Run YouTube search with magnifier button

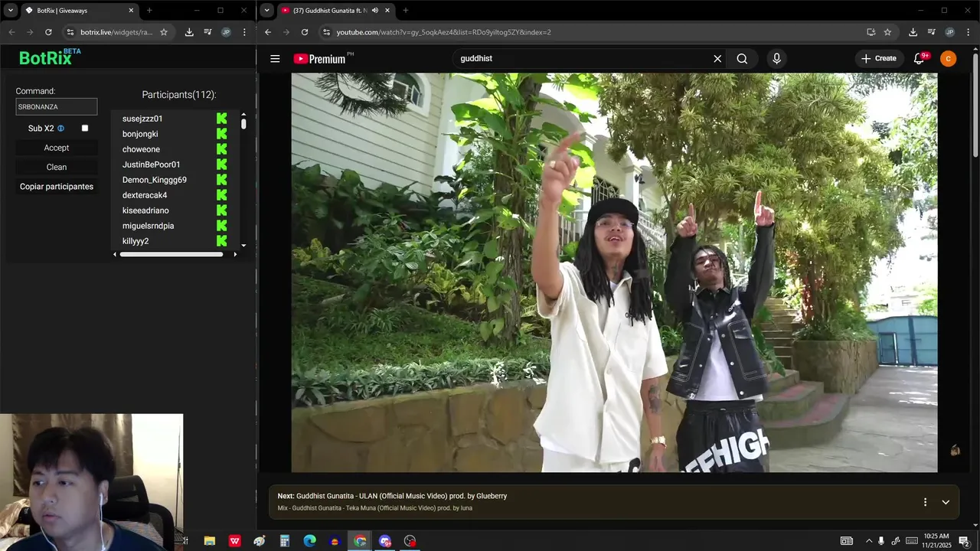[x=742, y=59]
